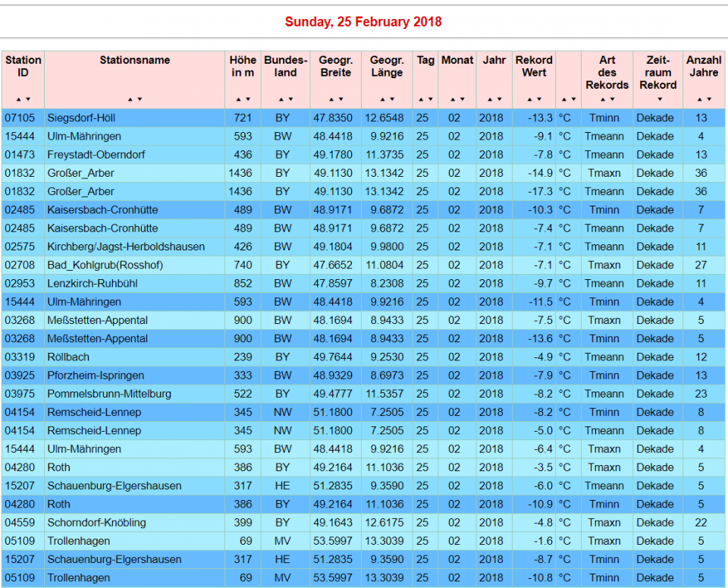The height and width of the screenshot is (588, 728).
Task: Click the Sunday, 25 February 2018 heading
Action: coord(363,22)
